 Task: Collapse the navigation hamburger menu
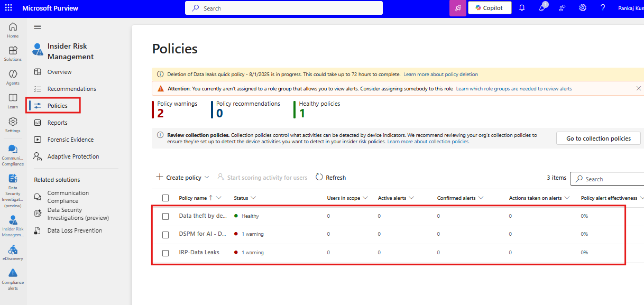pos(38,26)
